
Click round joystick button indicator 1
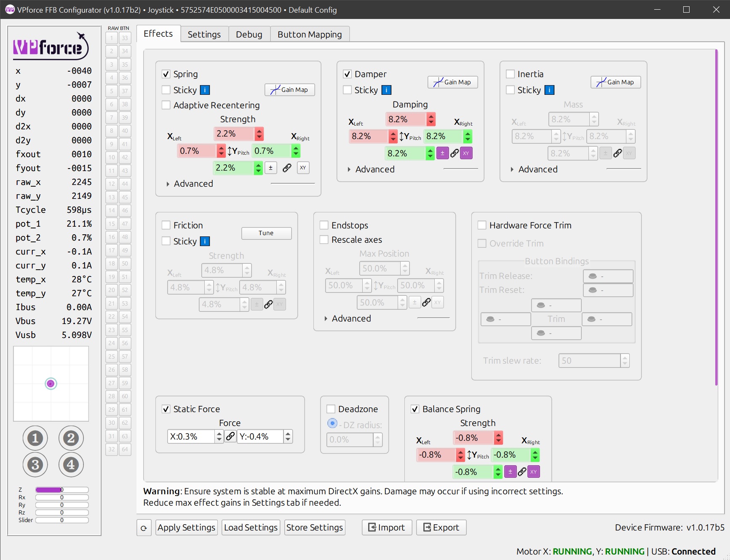point(35,438)
